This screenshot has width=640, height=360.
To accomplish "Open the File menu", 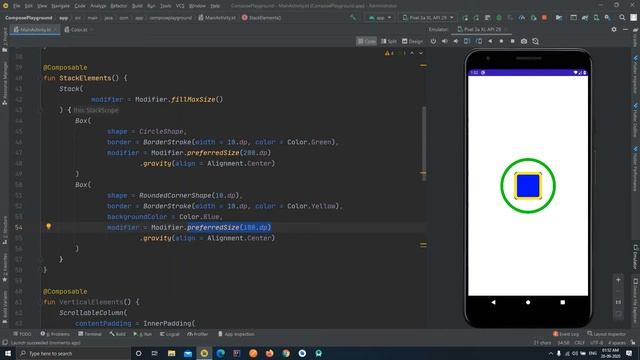I will (16, 6).
